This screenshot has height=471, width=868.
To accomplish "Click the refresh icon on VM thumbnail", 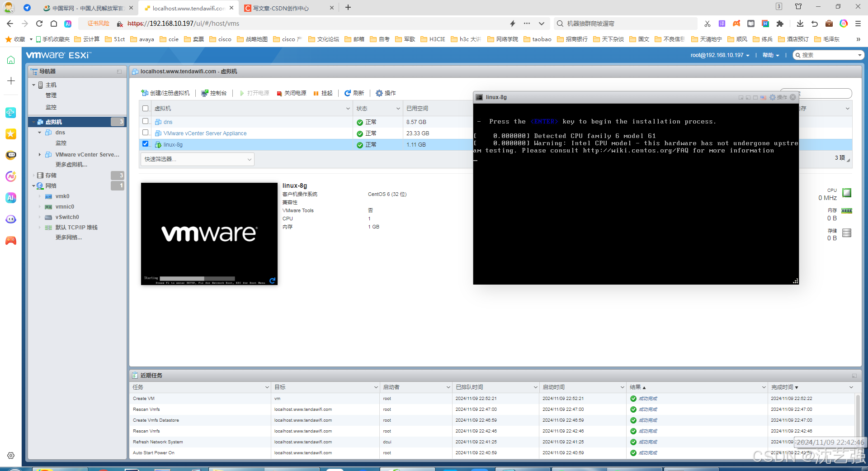I will (x=272, y=281).
